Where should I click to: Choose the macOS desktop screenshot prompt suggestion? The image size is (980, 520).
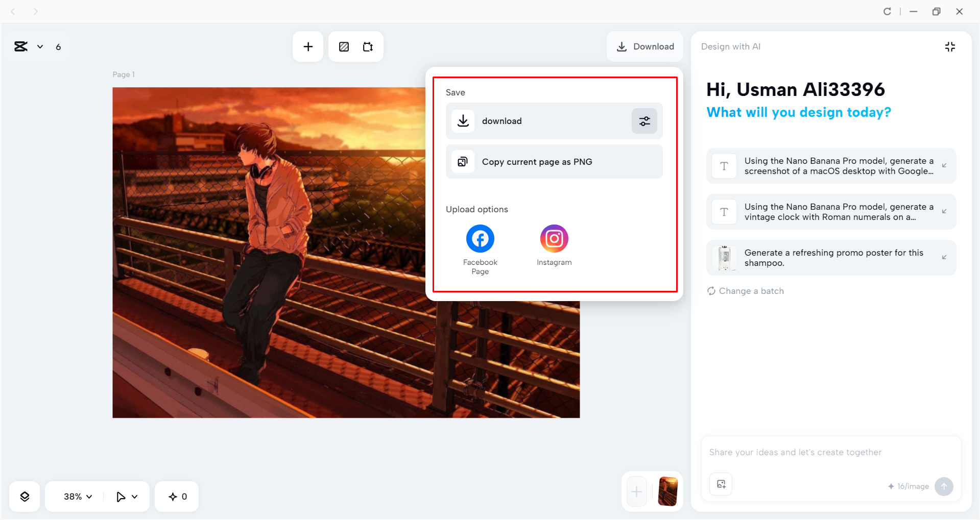[831, 166]
